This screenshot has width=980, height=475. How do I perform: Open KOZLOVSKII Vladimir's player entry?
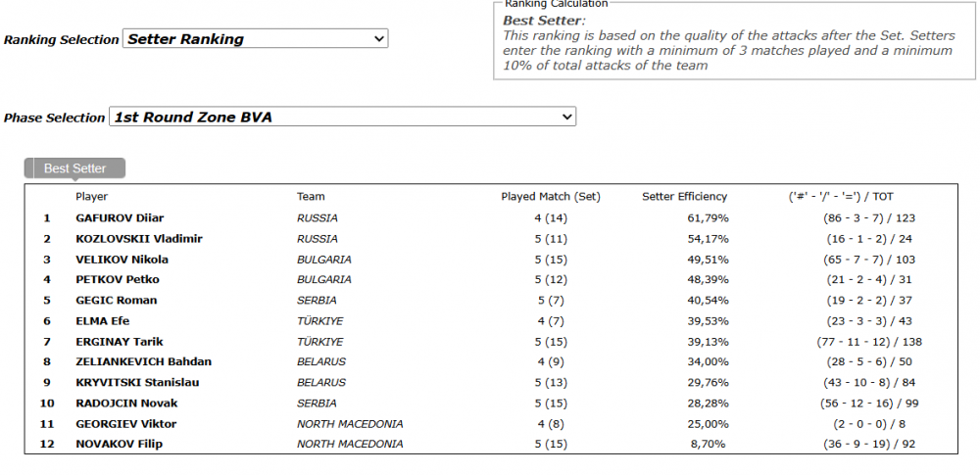pyautogui.click(x=139, y=239)
